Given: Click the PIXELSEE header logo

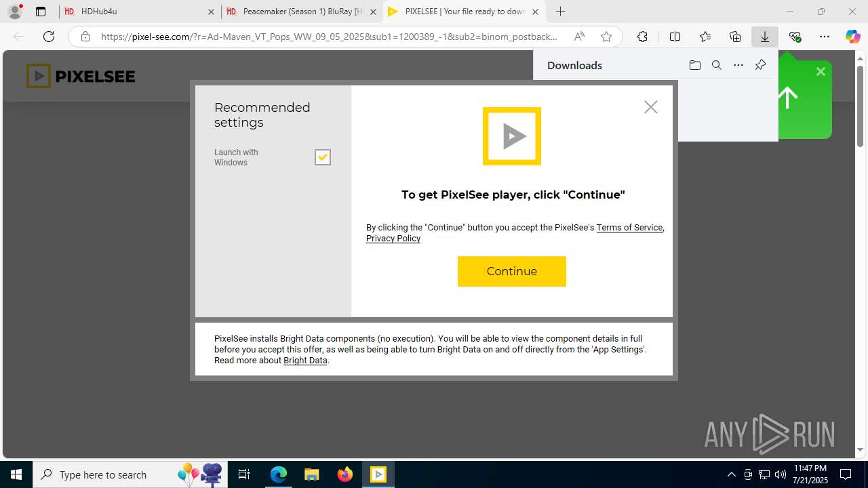Looking at the screenshot, I should pos(81,76).
